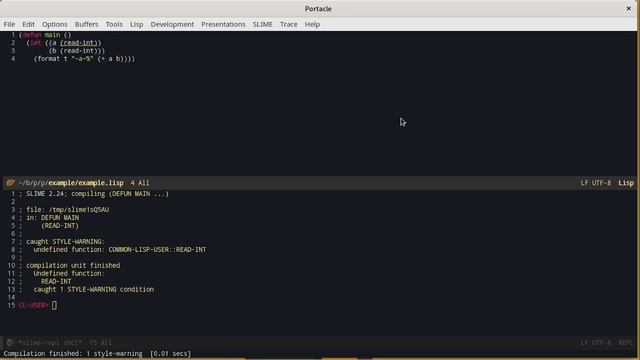Click 'Undefined function:' on REPL line 11
The image size is (640, 360).
[x=69, y=273]
